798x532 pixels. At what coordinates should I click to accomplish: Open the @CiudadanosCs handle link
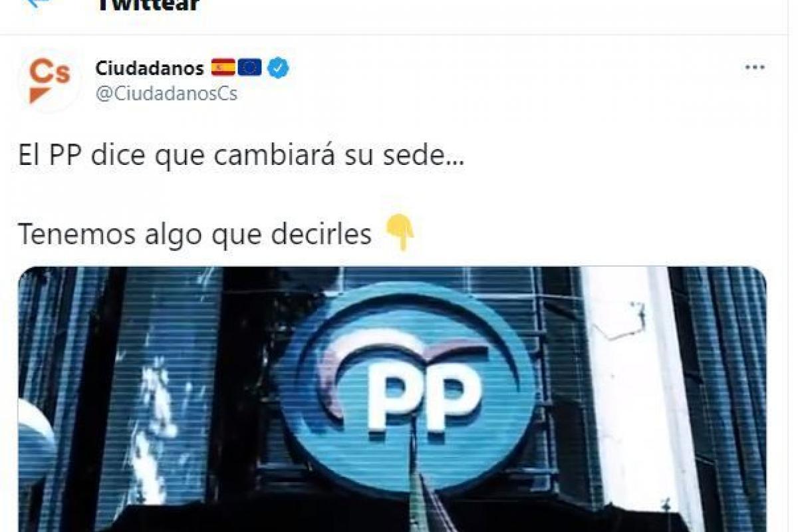pos(166,94)
